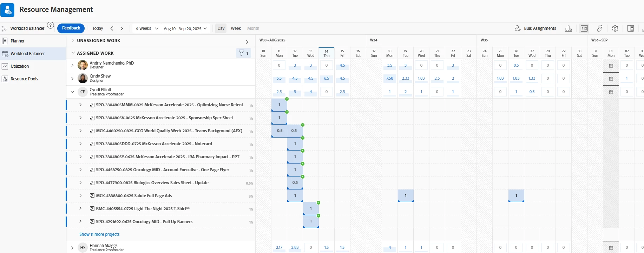Open Bulk Assignments
Screen dimensions: 644x253
535,28
